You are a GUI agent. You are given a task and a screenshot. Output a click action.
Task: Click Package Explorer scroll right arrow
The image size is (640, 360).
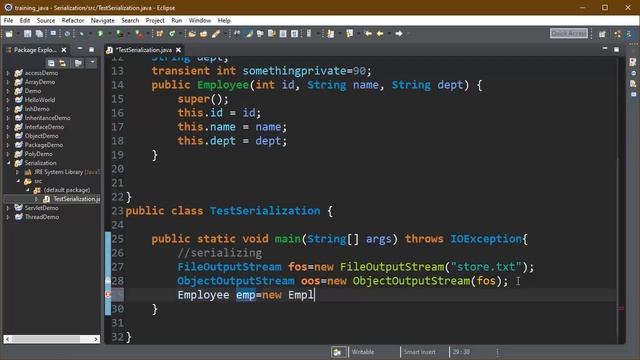pyautogui.click(x=96, y=339)
